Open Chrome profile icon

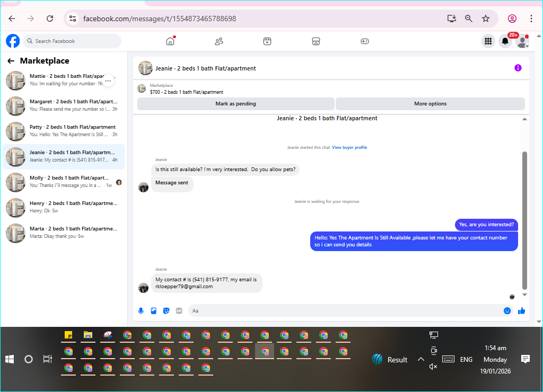(512, 19)
